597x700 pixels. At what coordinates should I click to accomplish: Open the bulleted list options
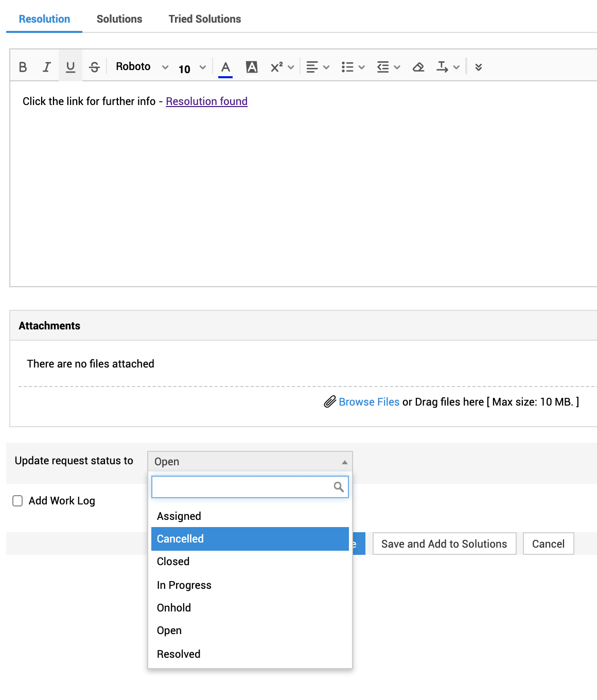pyautogui.click(x=353, y=67)
